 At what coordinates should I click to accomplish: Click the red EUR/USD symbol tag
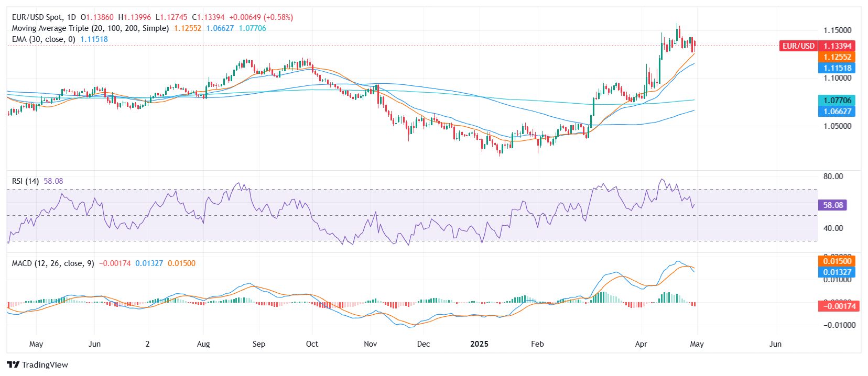798,46
